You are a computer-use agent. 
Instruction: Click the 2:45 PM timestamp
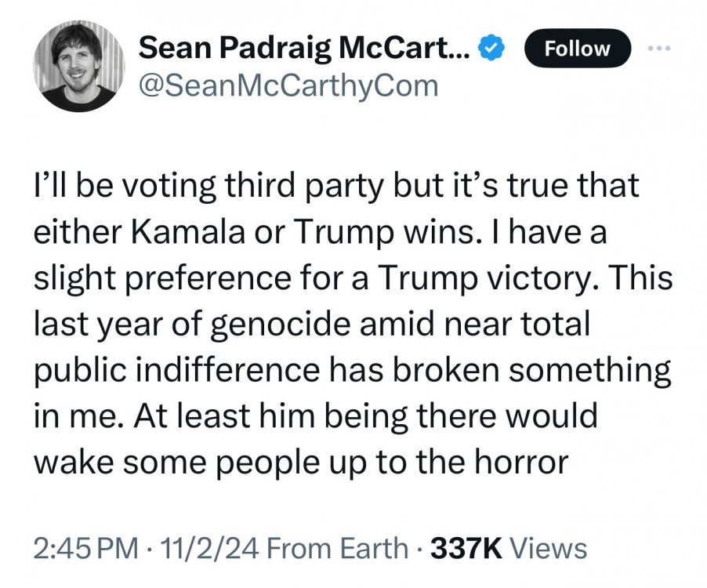87,548
